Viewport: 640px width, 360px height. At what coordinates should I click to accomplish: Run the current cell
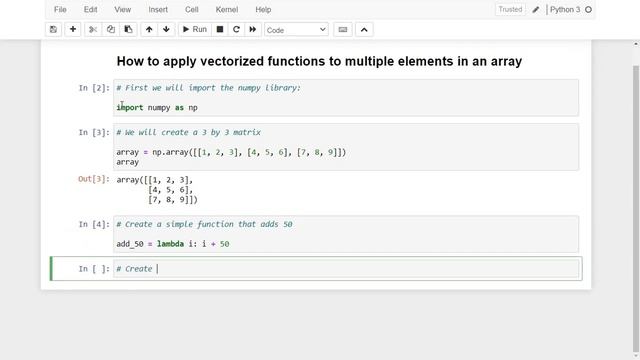pos(195,29)
